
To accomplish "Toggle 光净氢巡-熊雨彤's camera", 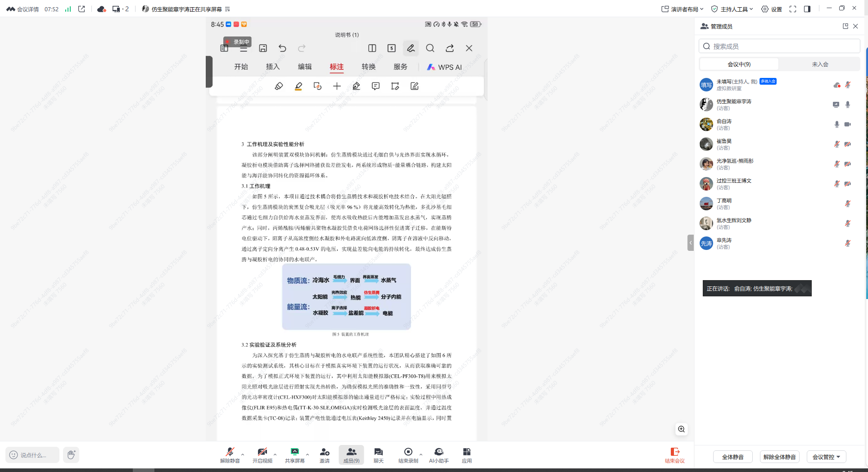I will click(848, 164).
